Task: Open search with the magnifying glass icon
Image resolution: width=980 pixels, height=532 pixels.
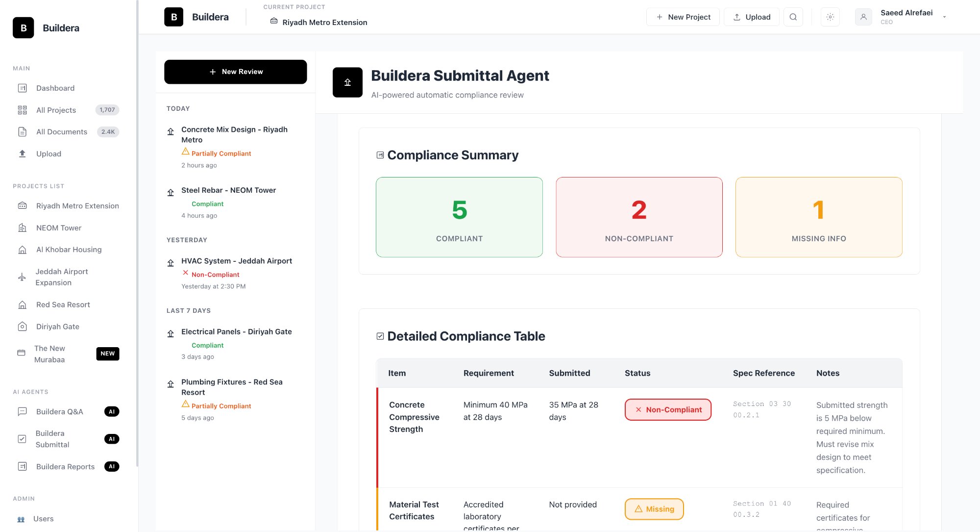Action: [x=793, y=17]
